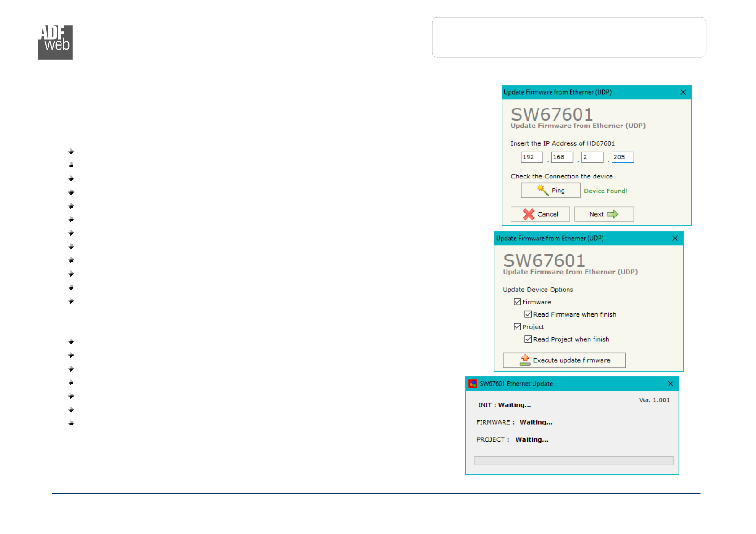Image resolution: width=756 pixels, height=534 pixels.
Task: Click the second IP octet field 168
Action: (x=562, y=157)
